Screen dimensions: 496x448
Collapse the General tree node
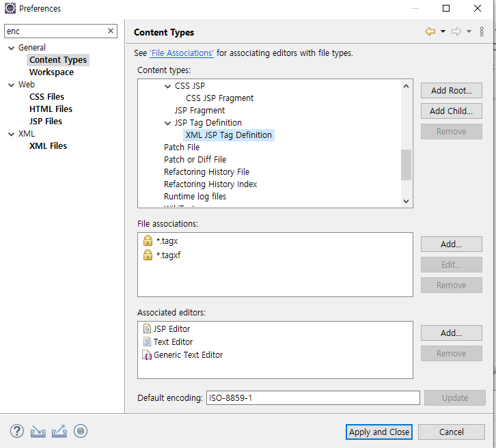click(x=12, y=48)
